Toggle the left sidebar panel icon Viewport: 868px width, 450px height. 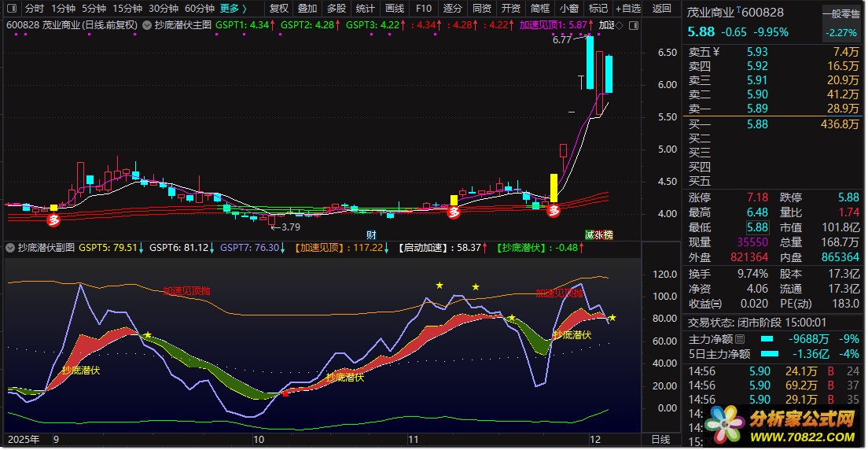(11, 9)
